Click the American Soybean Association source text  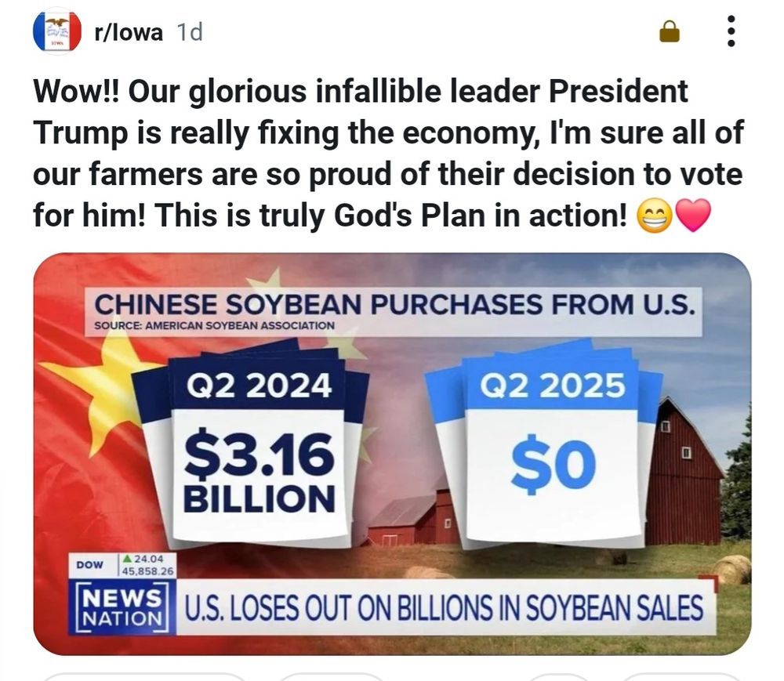(x=215, y=326)
